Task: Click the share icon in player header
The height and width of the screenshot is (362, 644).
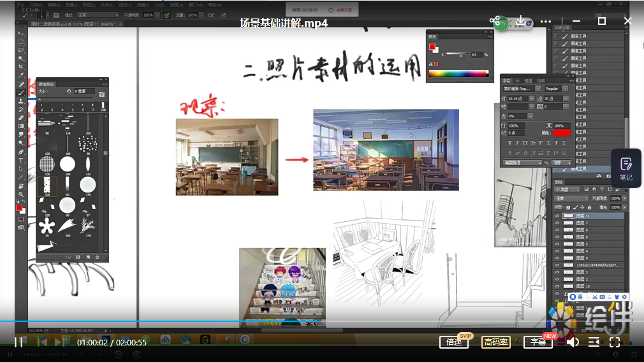Action: pyautogui.click(x=495, y=20)
